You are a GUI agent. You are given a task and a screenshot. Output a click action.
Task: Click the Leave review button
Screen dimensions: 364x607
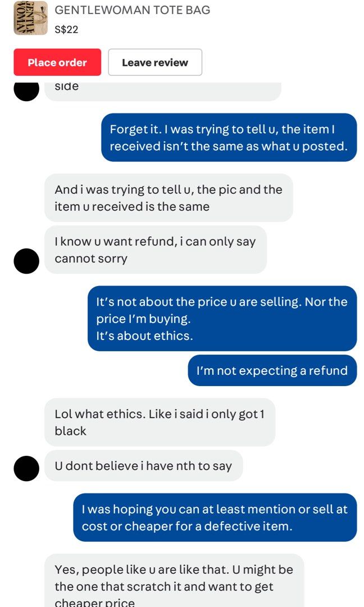[x=155, y=62]
